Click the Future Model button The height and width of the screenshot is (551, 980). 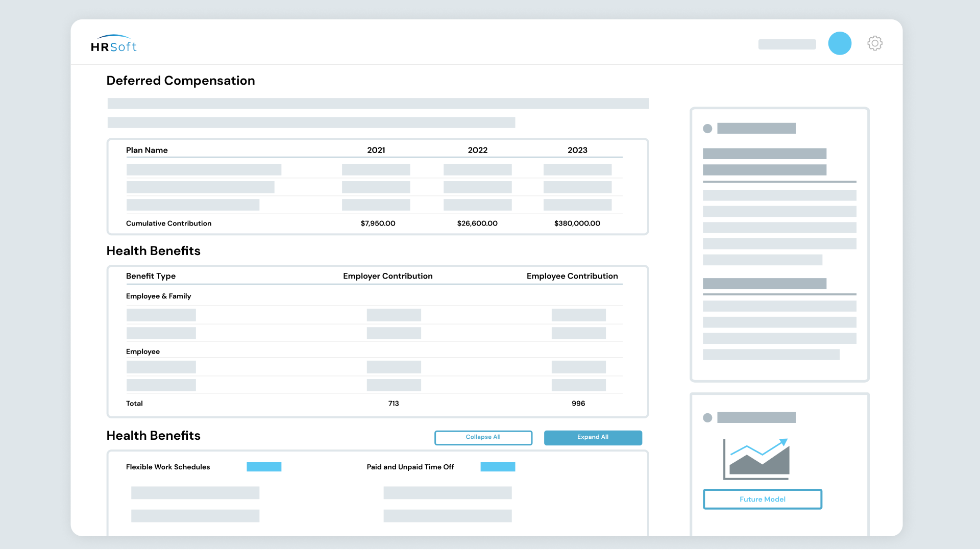tap(762, 499)
